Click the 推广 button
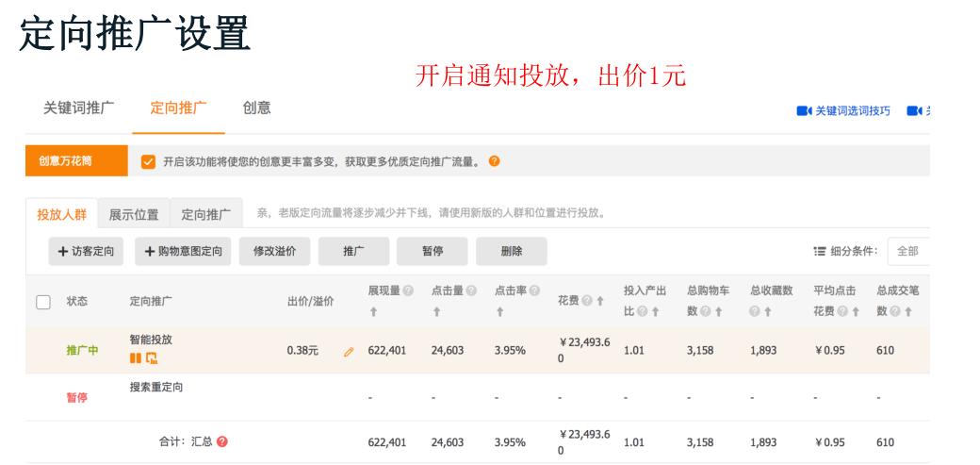The image size is (980, 465). pyautogui.click(x=353, y=251)
